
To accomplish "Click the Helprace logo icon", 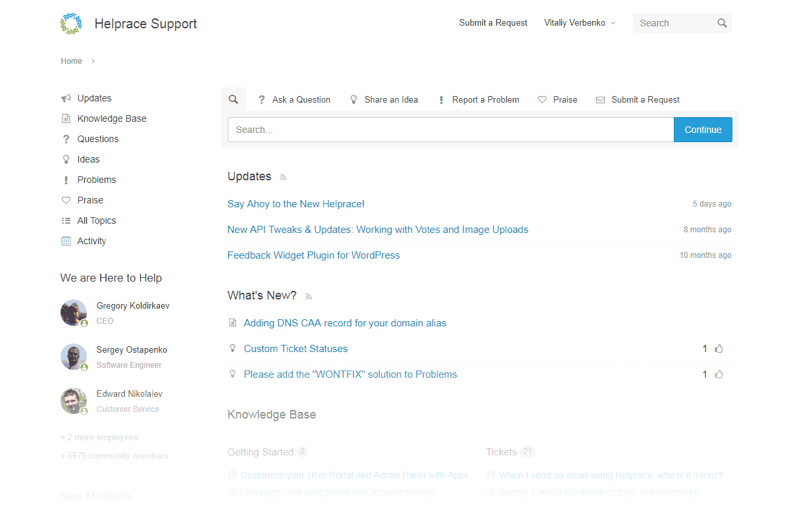I will coord(71,24).
